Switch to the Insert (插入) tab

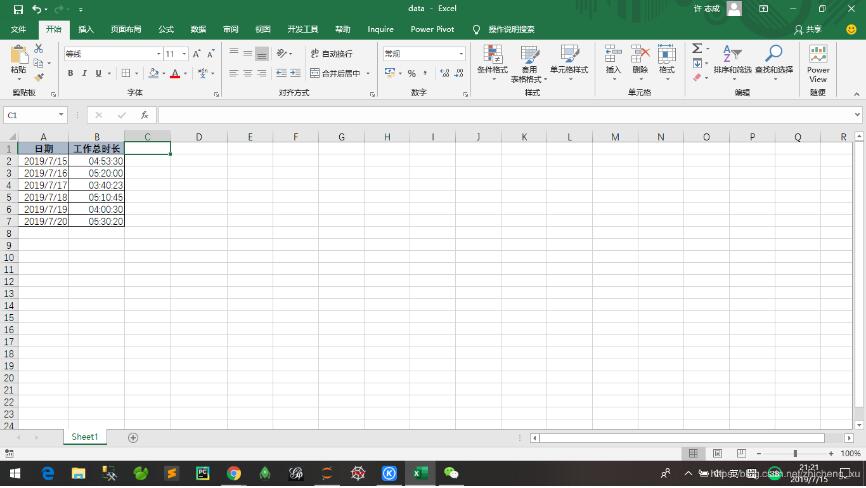click(x=86, y=29)
